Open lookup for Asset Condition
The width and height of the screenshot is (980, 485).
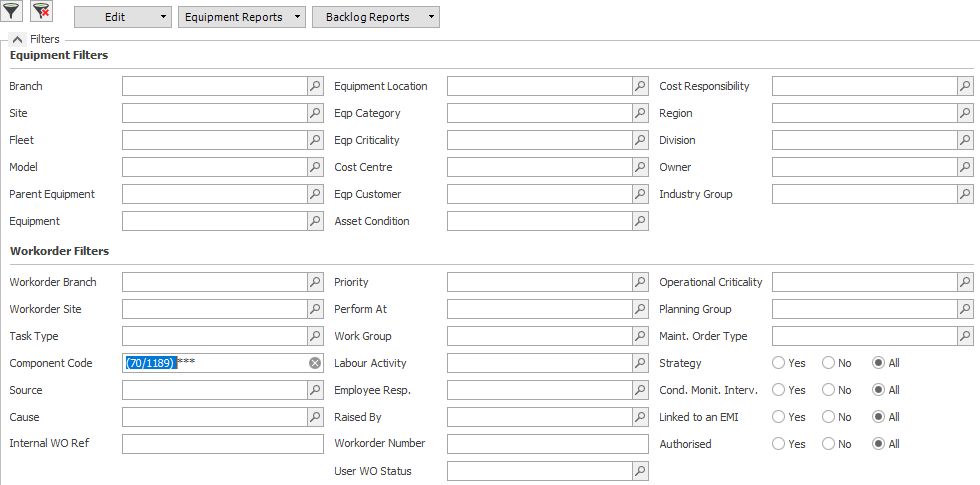640,221
